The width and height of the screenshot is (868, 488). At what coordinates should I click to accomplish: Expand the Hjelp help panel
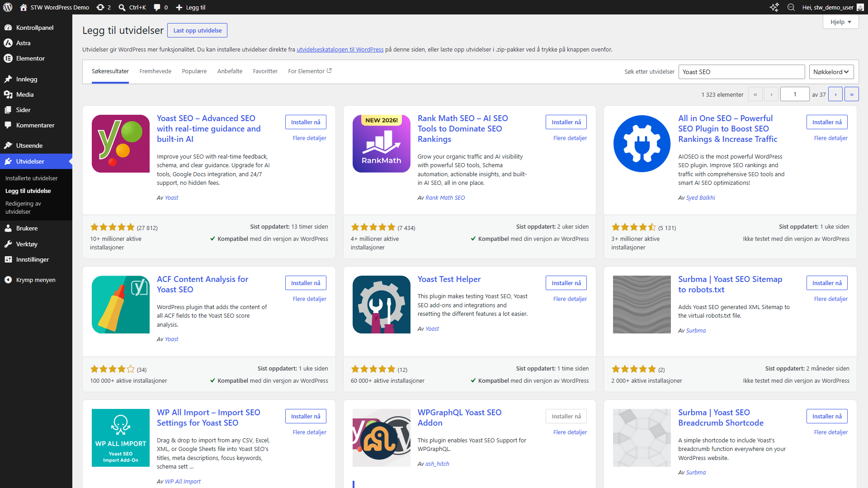[841, 22]
